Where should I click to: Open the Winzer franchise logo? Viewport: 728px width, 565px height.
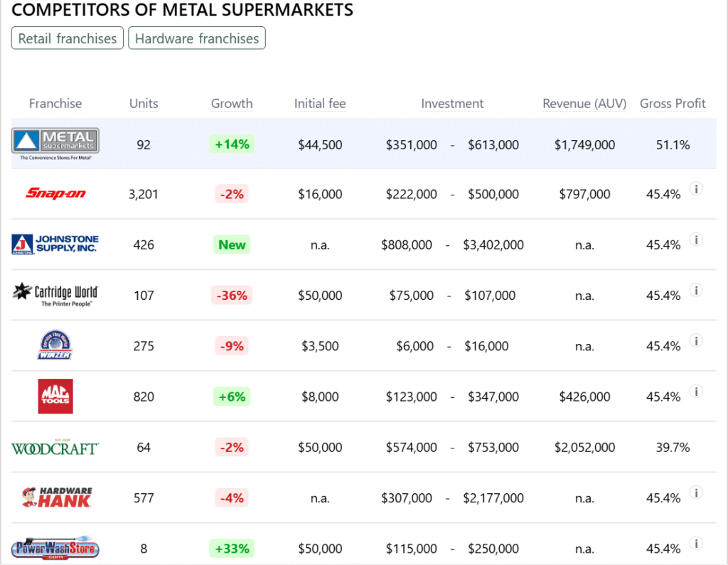click(55, 345)
